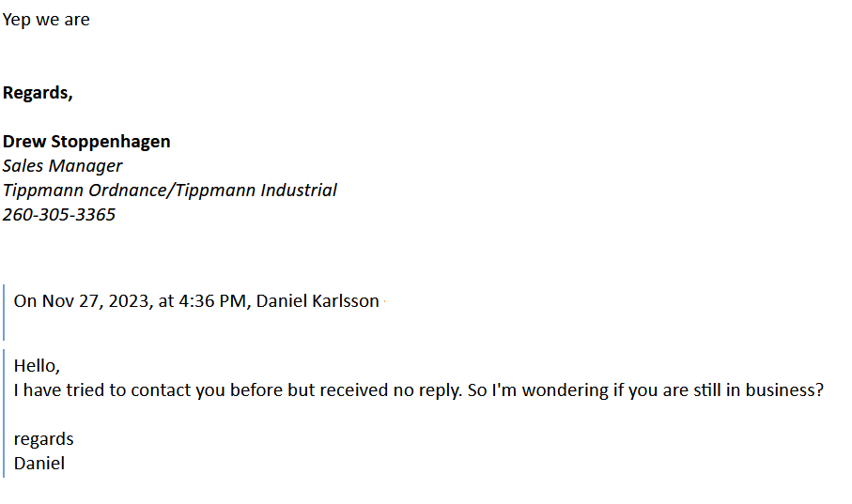Click the time "4:36 PM" in quote header
This screenshot has height=504, width=852.
[x=214, y=301]
